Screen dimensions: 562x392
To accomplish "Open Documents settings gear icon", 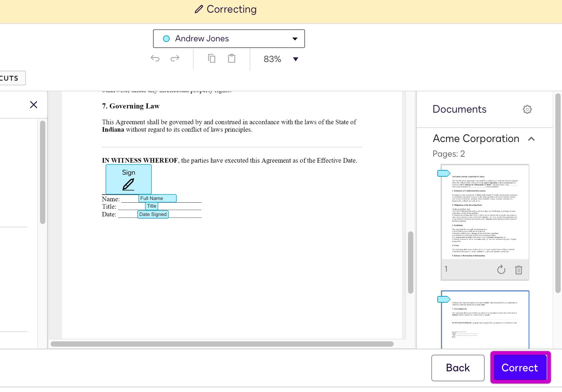I will click(x=527, y=109).
